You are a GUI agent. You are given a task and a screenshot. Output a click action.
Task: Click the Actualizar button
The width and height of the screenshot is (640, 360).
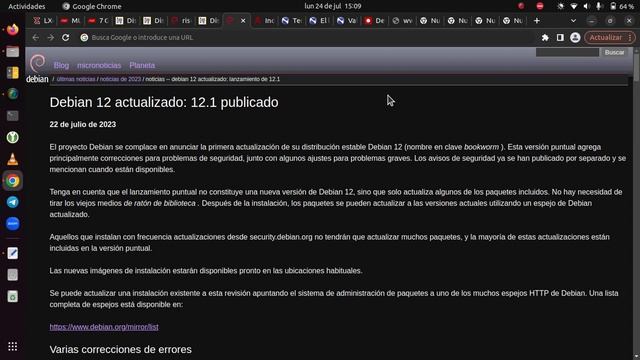point(606,38)
